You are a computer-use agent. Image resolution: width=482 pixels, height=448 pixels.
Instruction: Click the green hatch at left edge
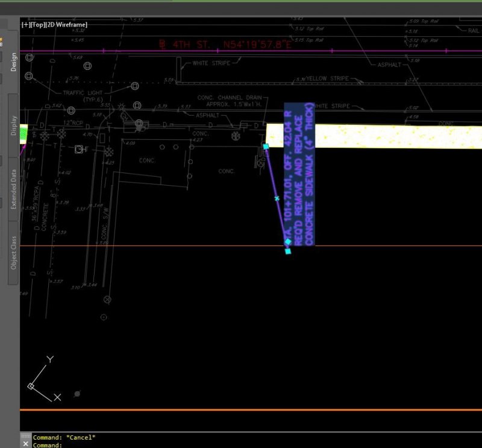(x=23, y=133)
